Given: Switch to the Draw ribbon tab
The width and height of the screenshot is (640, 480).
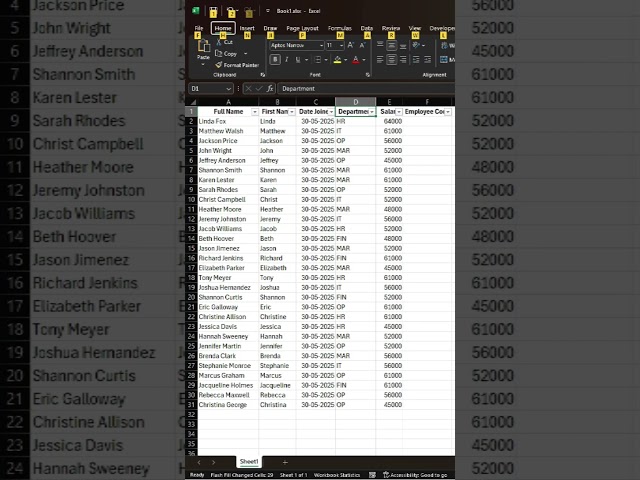Looking at the screenshot, I should [270, 28].
